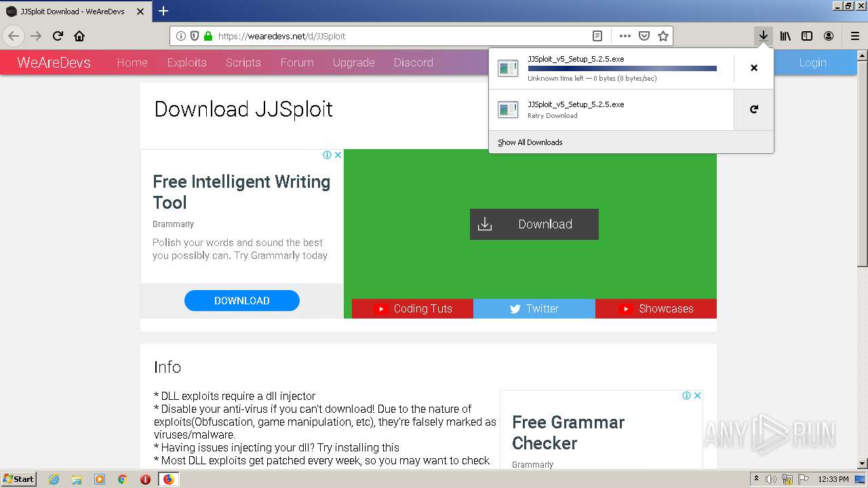This screenshot has width=868, height=488.
Task: Open the page actions three-dot menu
Action: pyautogui.click(x=625, y=36)
